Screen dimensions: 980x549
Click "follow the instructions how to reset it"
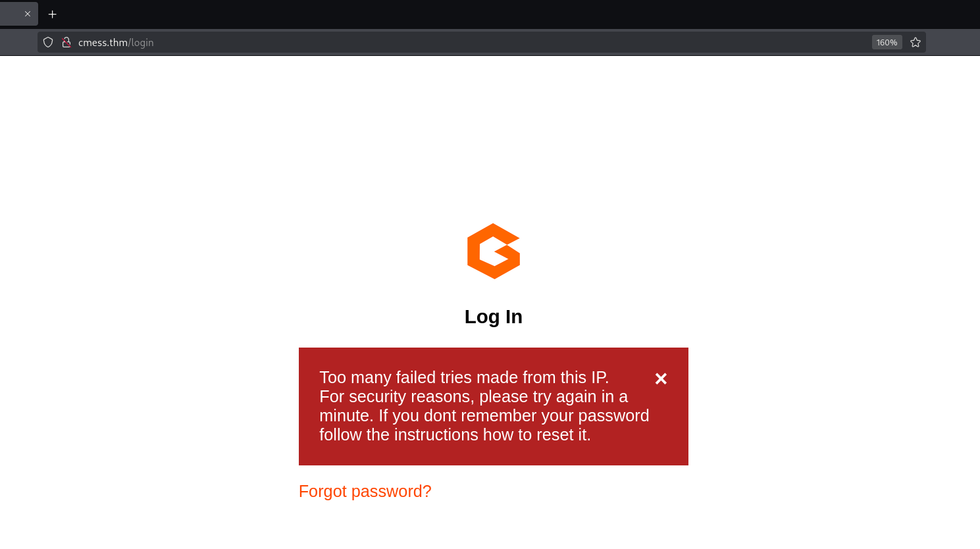click(x=455, y=434)
